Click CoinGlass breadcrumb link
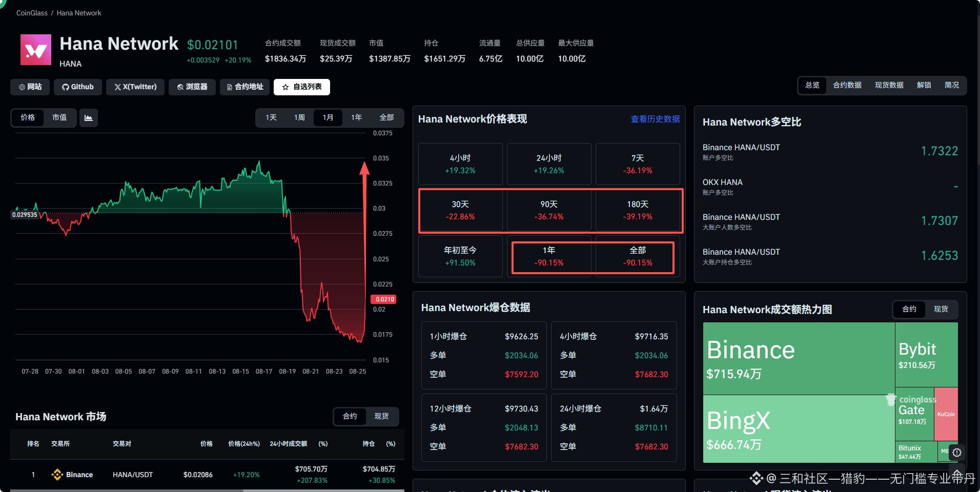 (32, 13)
